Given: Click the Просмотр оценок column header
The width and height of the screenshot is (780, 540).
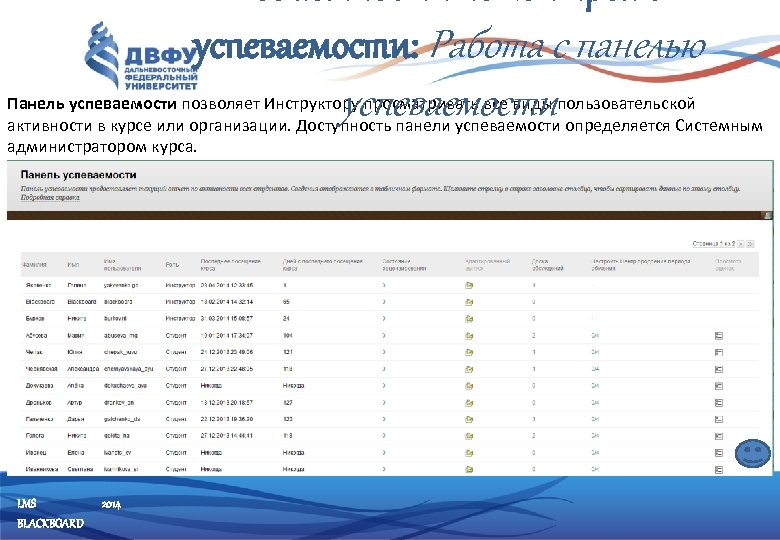Looking at the screenshot, I should [728, 265].
